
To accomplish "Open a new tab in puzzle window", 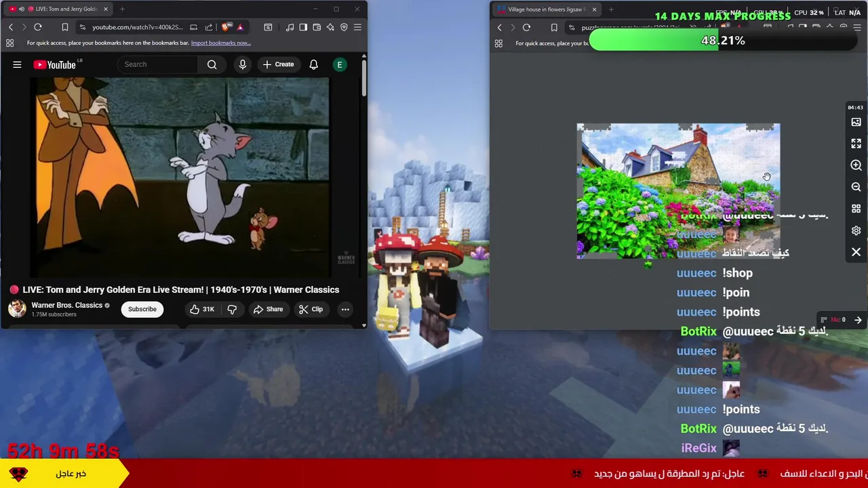I will [x=611, y=9].
